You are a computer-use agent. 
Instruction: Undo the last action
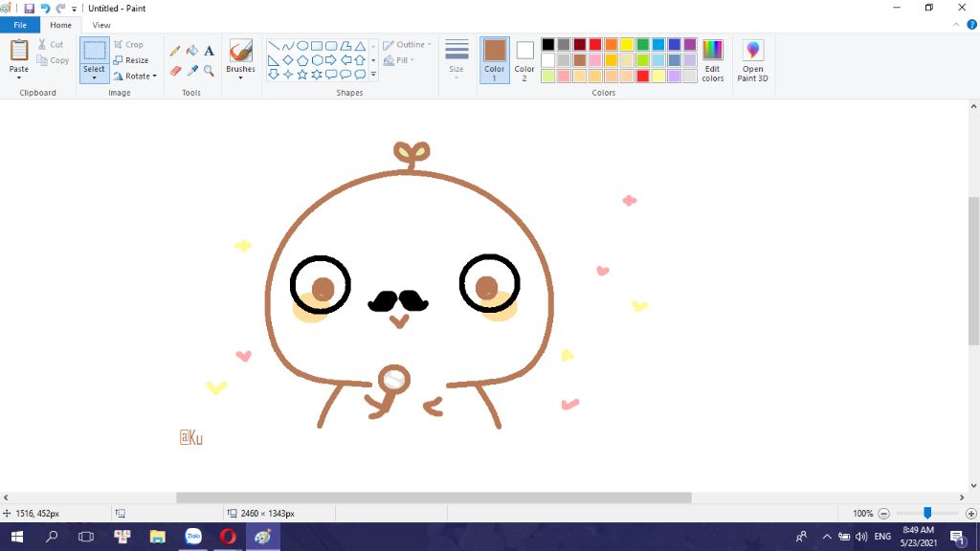(x=45, y=8)
